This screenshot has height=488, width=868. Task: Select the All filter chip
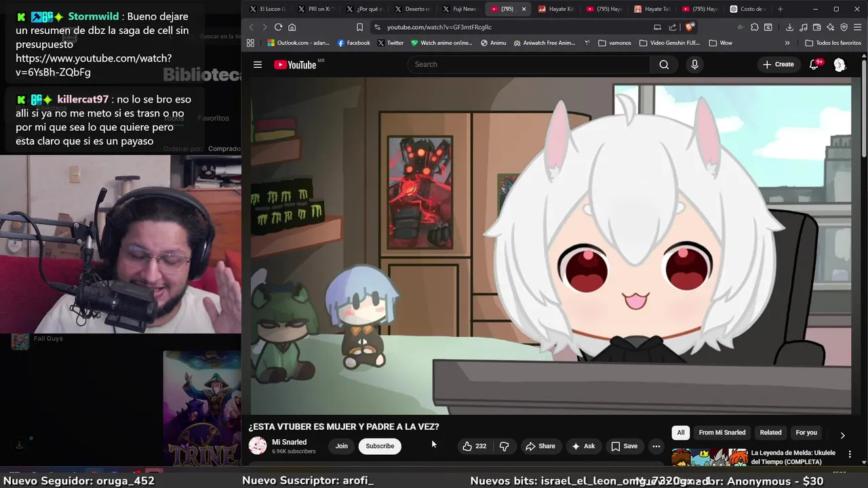pos(681,432)
